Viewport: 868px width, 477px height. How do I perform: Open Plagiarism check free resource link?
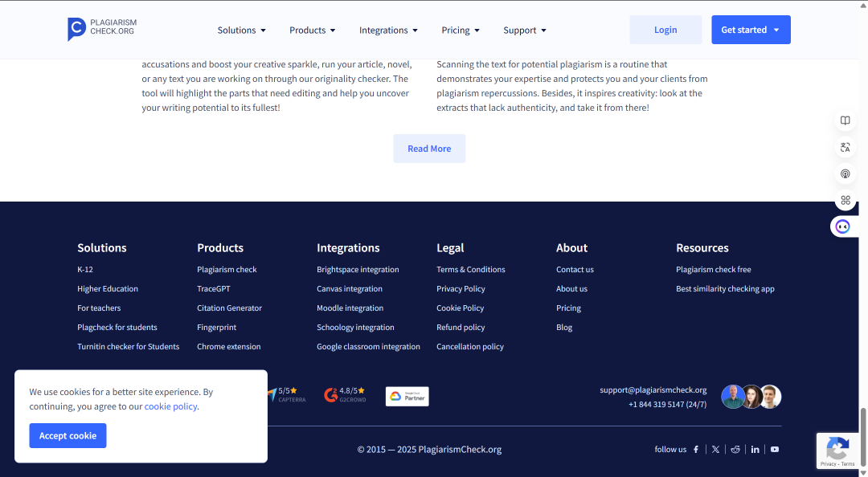click(713, 270)
